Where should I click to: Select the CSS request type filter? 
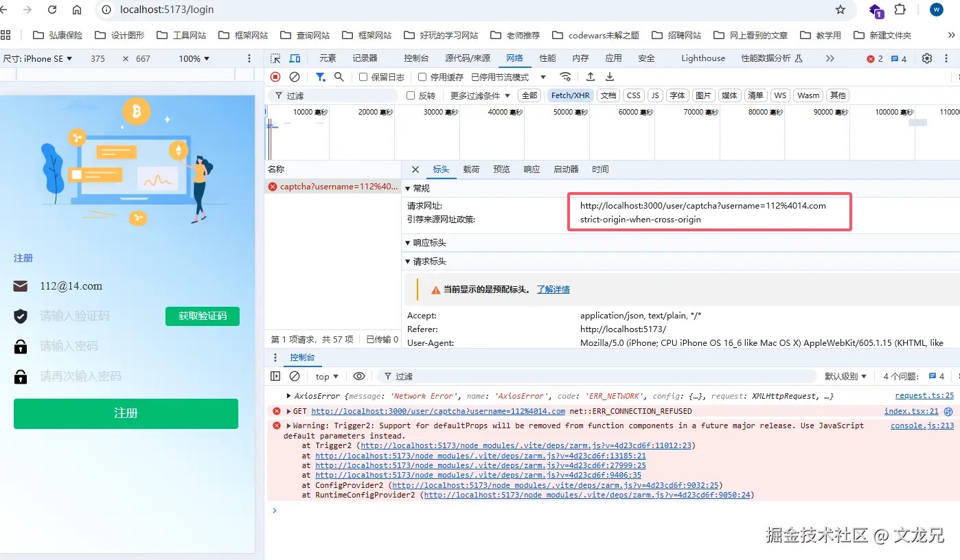pyautogui.click(x=634, y=95)
